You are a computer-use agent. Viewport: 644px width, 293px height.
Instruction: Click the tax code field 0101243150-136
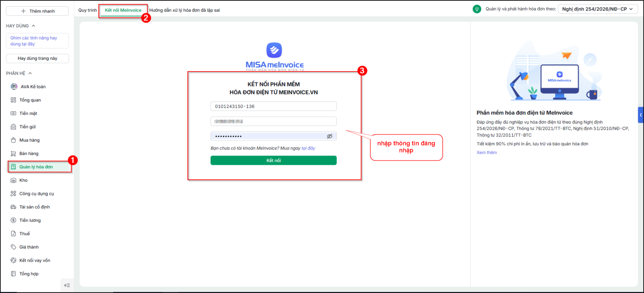274,107
